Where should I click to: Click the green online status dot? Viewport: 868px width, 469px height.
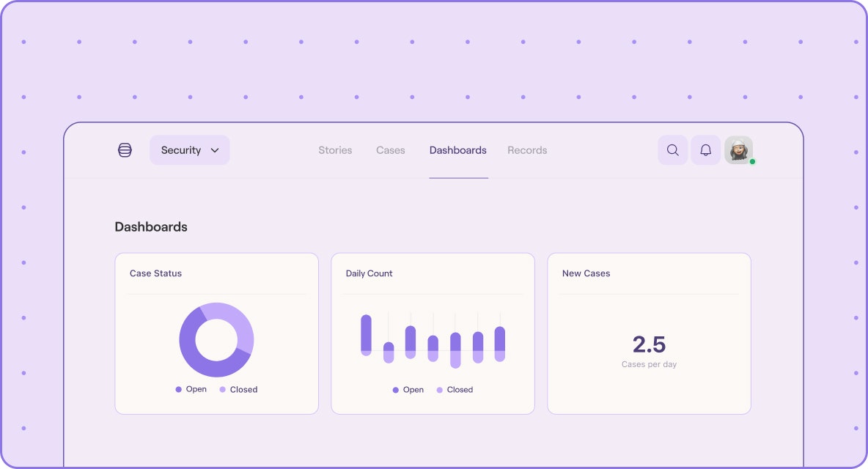coord(752,161)
